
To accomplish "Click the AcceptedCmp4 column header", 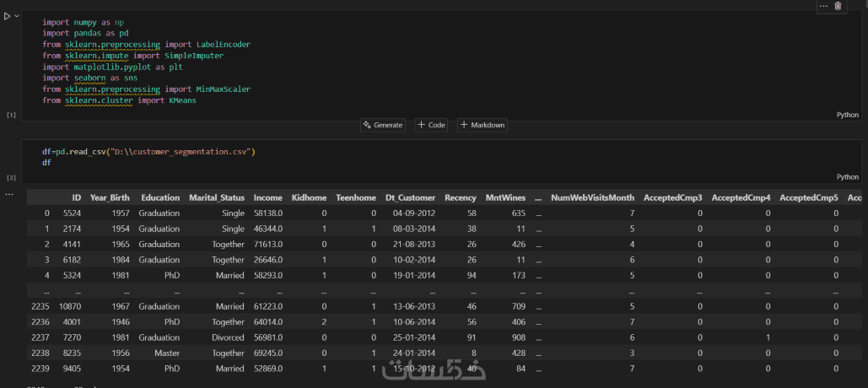I will click(741, 197).
